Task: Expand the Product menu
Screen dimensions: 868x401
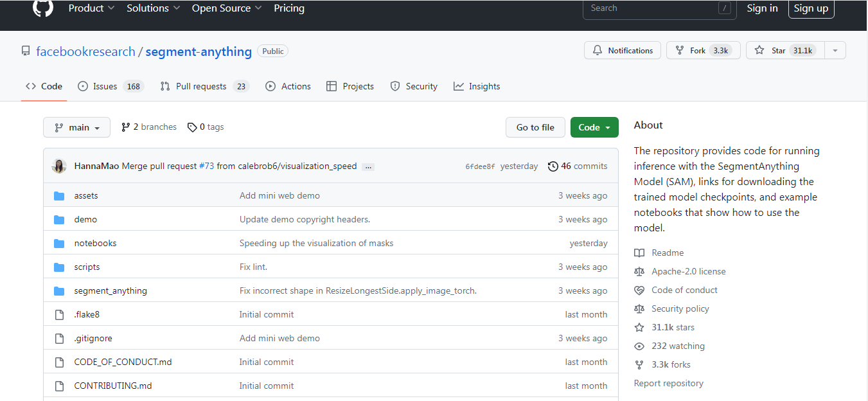Action: coord(91,8)
